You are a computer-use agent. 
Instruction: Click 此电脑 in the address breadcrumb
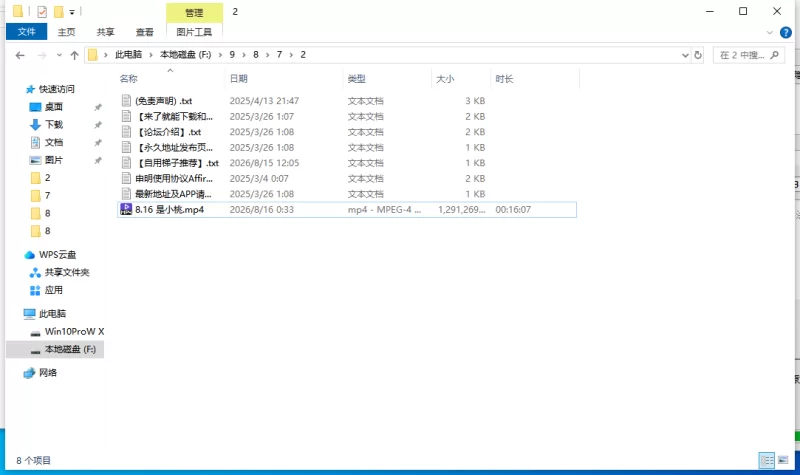128,55
